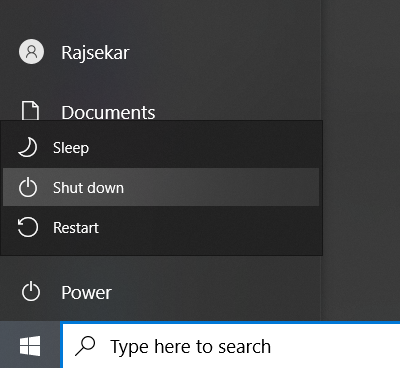This screenshot has width=400, height=368.
Task: Click the crescent moon Sleep icon
Action: 27,147
